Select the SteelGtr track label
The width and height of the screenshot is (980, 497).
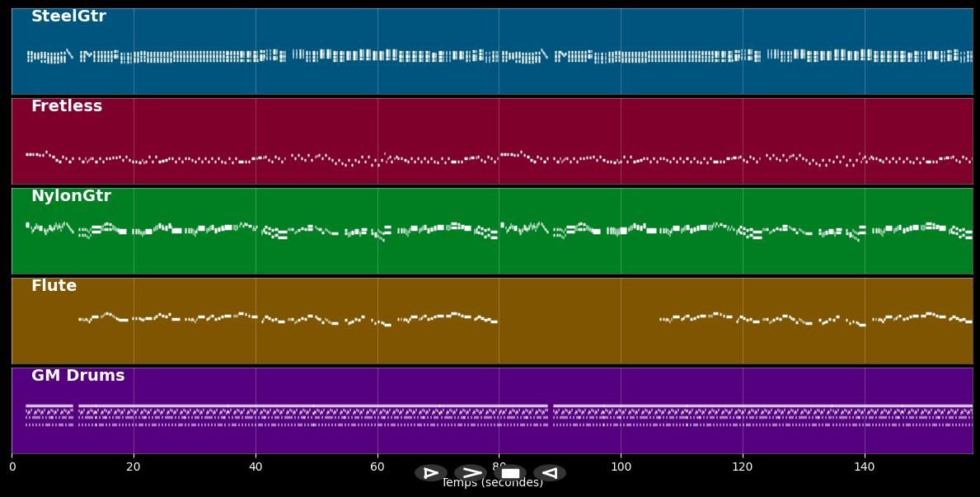click(x=68, y=16)
